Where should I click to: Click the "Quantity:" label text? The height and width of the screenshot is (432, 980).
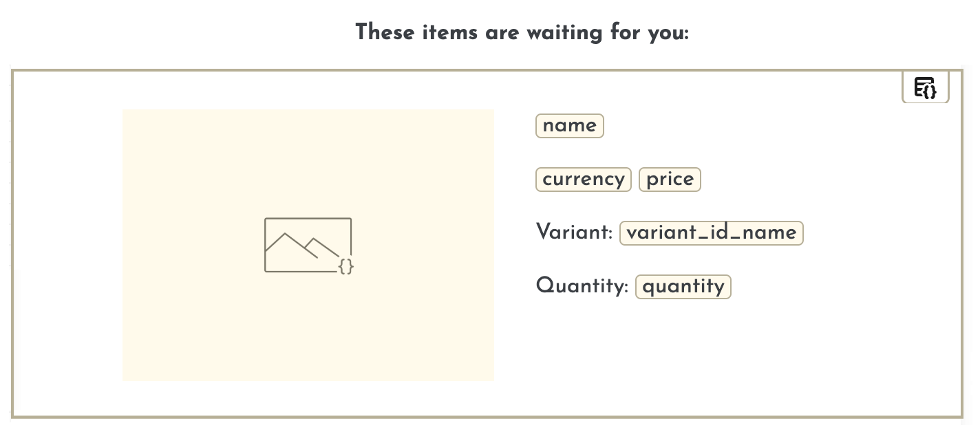pos(582,286)
